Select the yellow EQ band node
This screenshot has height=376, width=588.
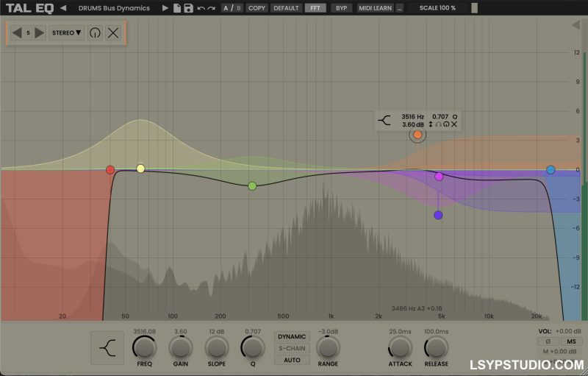pos(140,169)
